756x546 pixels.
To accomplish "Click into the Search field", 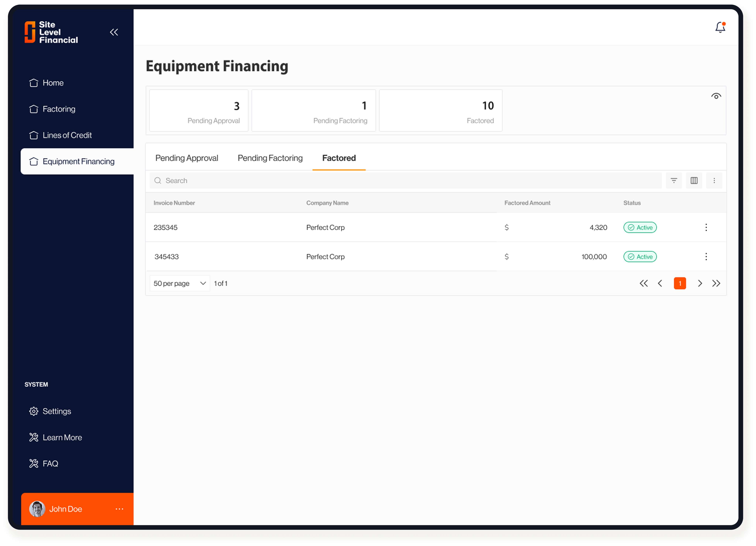I will (405, 180).
